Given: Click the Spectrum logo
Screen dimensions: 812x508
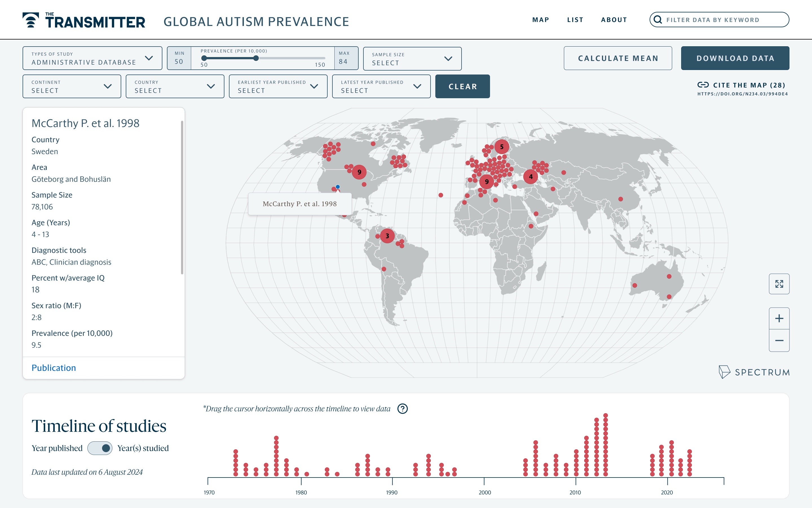Looking at the screenshot, I should click(754, 372).
